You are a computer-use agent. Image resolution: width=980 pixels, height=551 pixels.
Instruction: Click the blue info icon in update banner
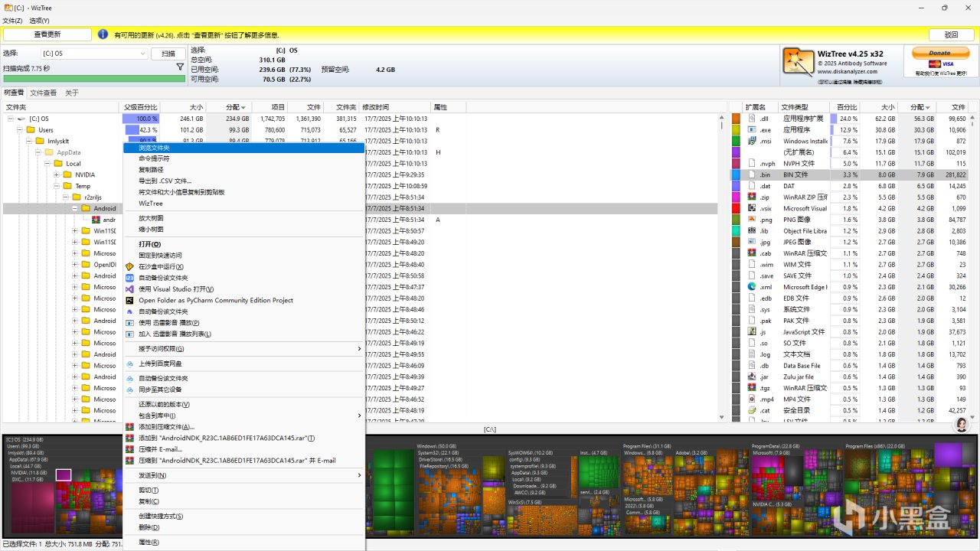[103, 34]
